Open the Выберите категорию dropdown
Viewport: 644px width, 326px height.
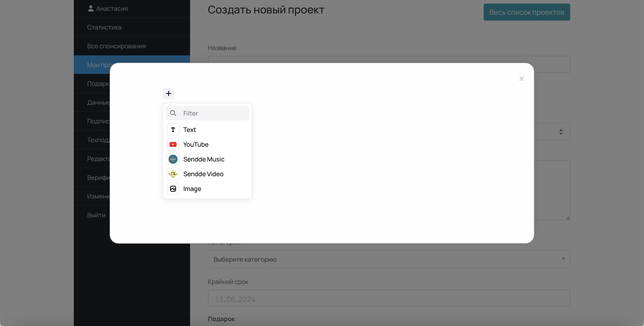[389, 259]
